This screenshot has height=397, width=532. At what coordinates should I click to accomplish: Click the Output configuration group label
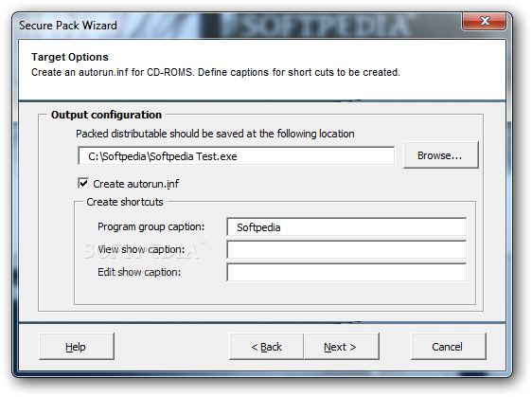106,115
